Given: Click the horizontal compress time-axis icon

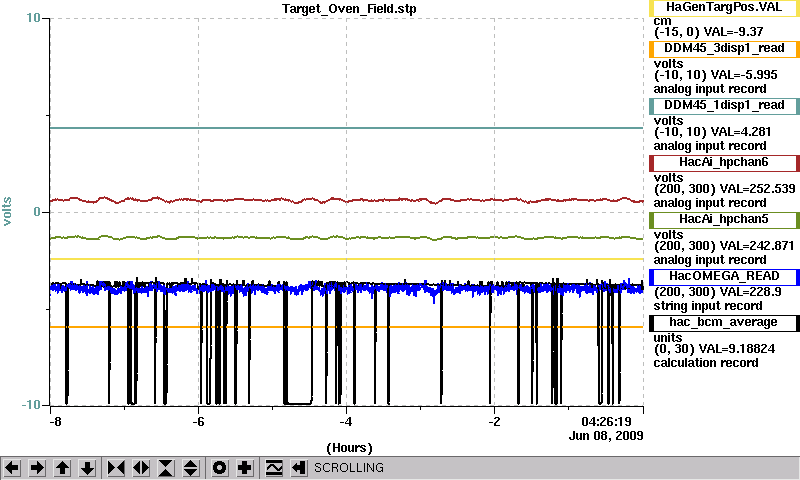Looking at the screenshot, I should 116,468.
